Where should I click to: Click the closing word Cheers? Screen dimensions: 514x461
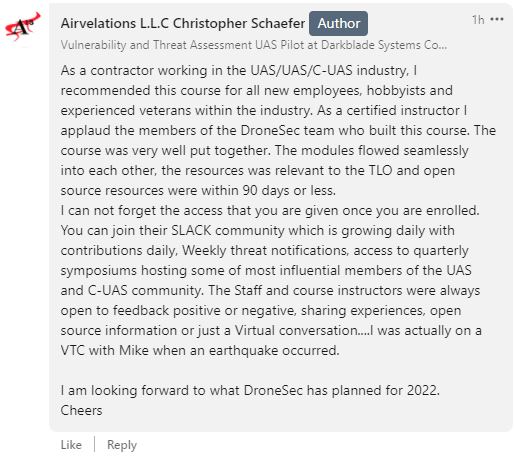pos(81,410)
